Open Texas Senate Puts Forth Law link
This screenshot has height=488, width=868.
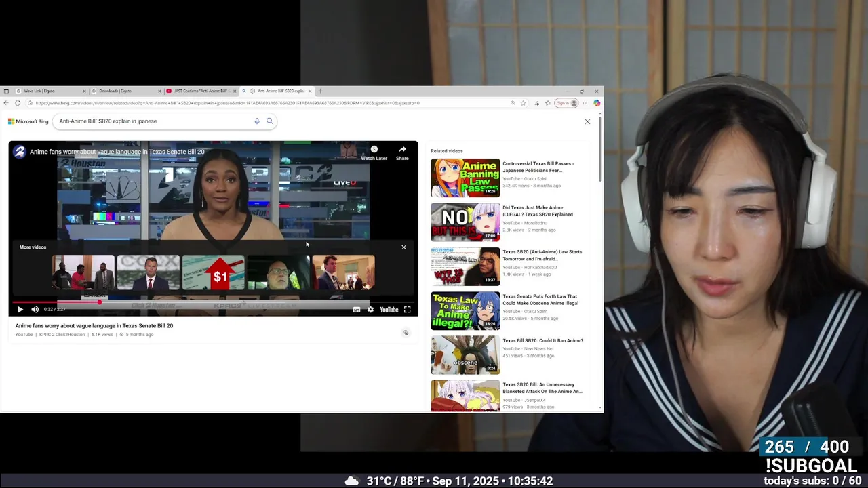540,300
